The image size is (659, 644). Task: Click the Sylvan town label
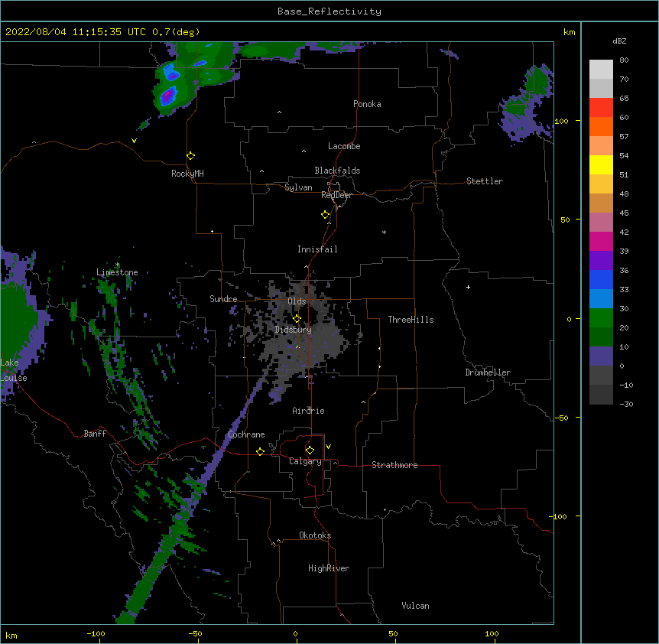298,187
